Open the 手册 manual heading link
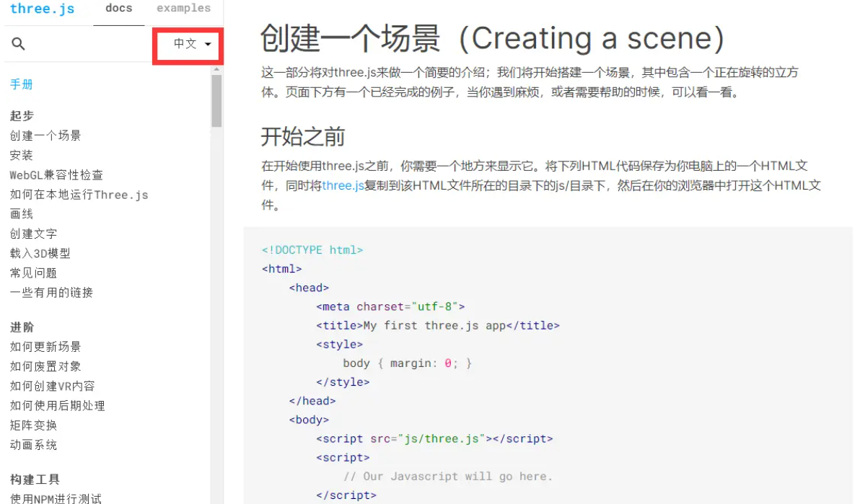The width and height of the screenshot is (860, 504). click(22, 84)
